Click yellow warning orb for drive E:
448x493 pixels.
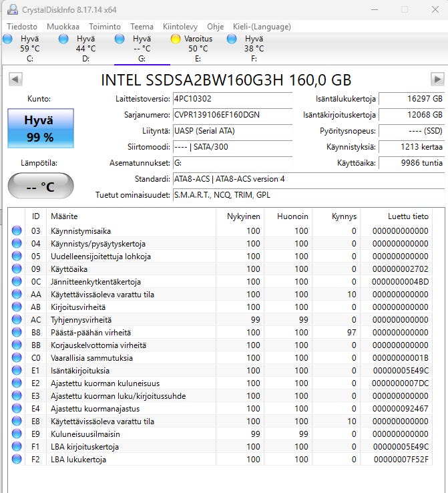176,39
